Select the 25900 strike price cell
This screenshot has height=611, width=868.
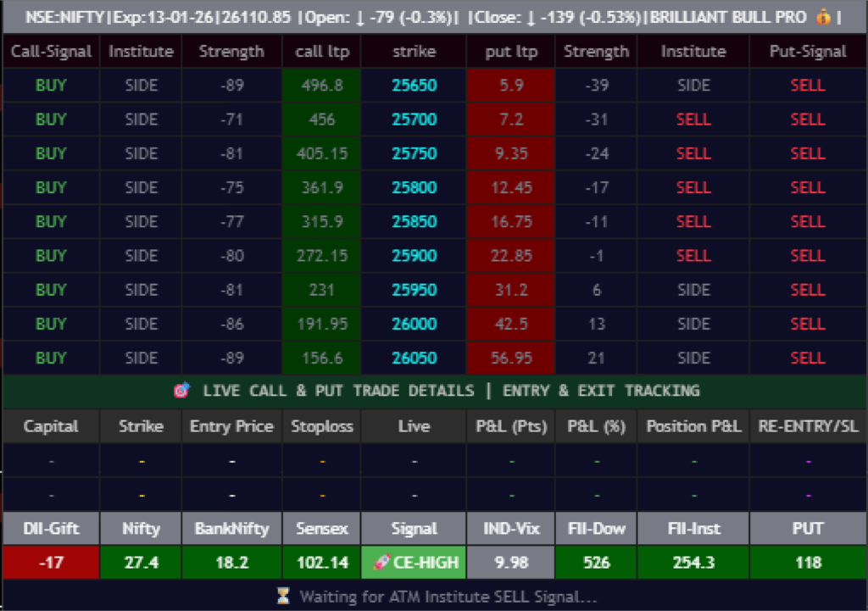click(x=414, y=256)
